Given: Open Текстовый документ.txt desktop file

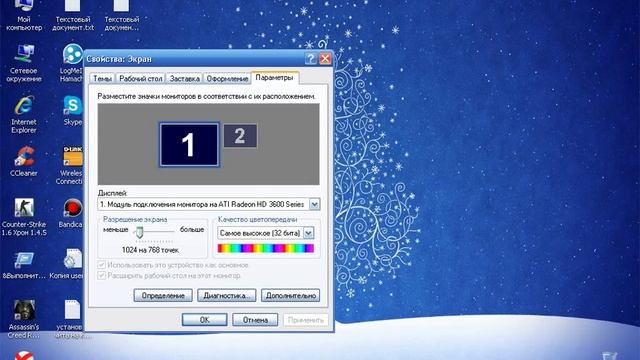Looking at the screenshot, I should pos(73,16).
